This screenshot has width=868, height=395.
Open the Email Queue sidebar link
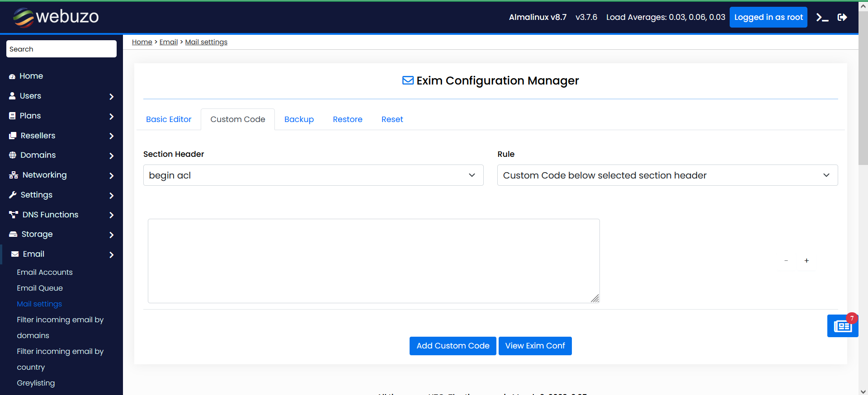pyautogui.click(x=40, y=288)
